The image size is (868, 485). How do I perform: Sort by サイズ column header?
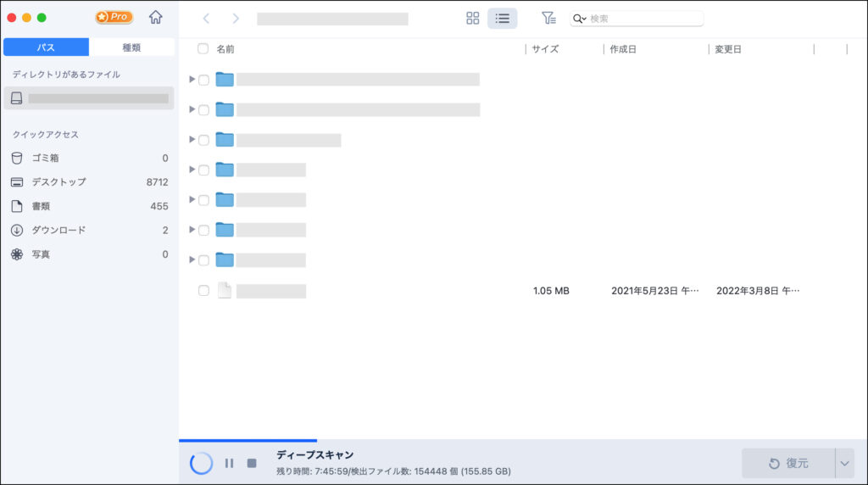545,49
